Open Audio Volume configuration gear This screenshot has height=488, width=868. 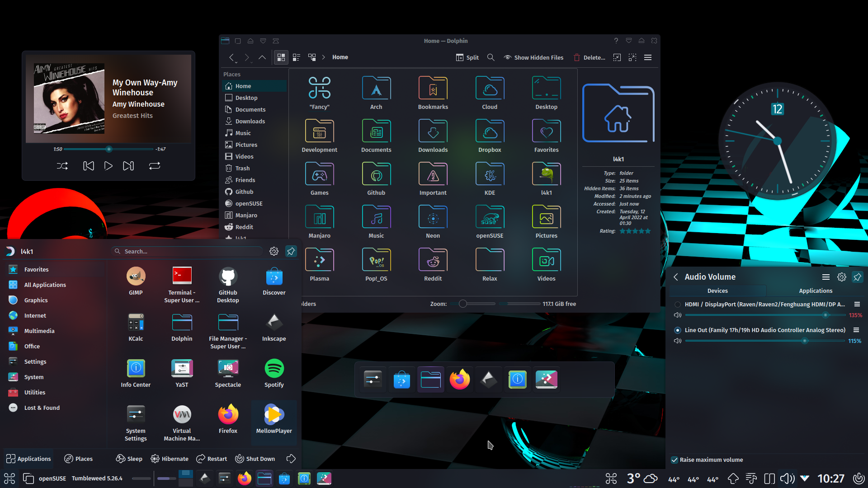841,277
